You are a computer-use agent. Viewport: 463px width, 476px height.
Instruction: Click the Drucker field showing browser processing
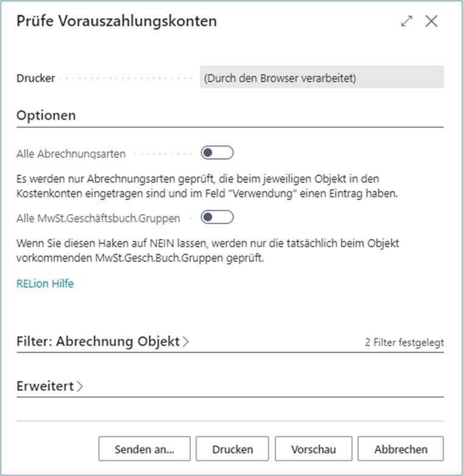(321, 78)
